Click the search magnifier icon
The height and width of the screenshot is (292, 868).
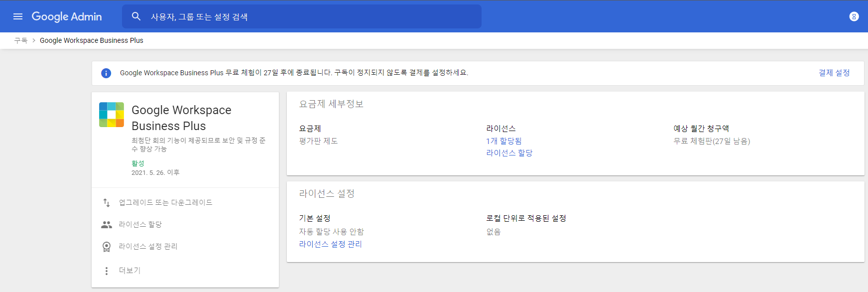tap(136, 16)
